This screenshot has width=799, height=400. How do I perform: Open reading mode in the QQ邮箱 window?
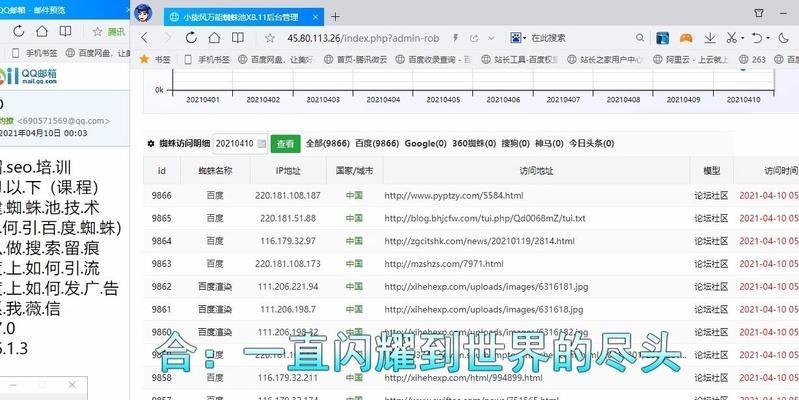click(65, 32)
